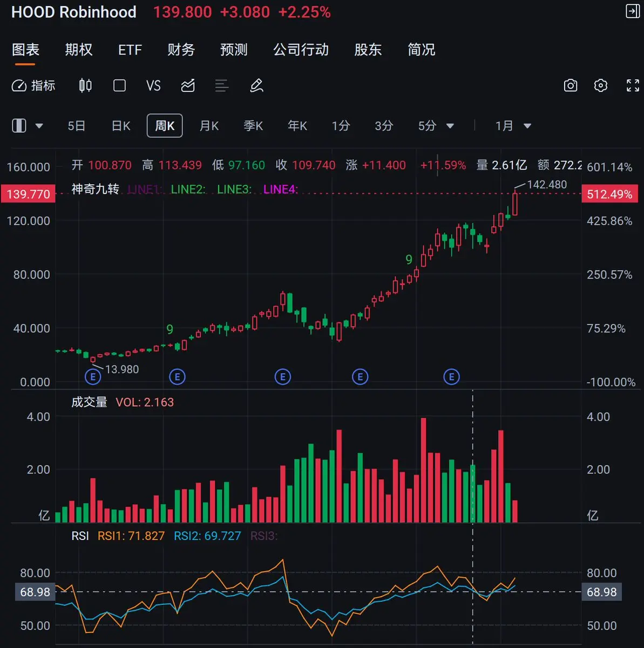Open the 公司行动 tab

[x=301, y=50]
